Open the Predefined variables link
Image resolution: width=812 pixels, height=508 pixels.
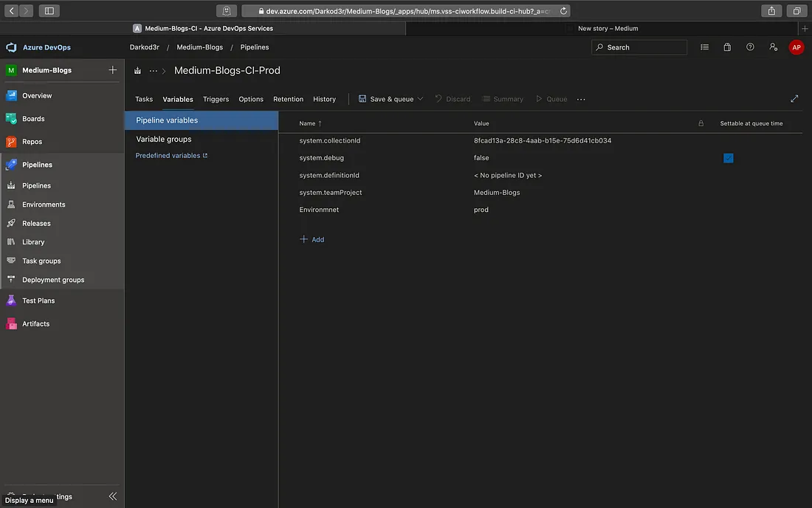[x=171, y=155]
